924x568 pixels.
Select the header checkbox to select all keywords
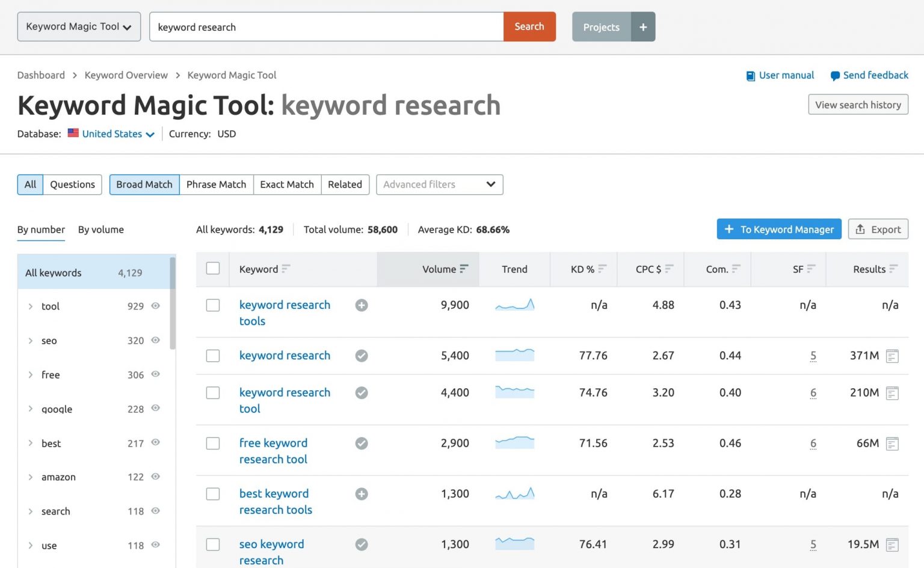213,269
